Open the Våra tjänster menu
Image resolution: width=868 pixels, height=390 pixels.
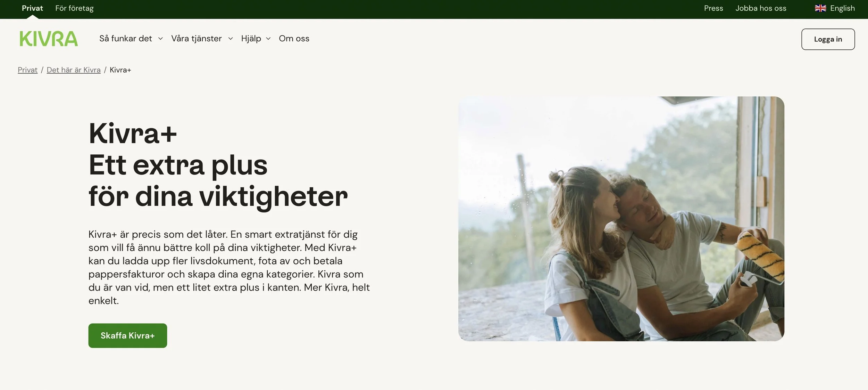[x=197, y=39]
